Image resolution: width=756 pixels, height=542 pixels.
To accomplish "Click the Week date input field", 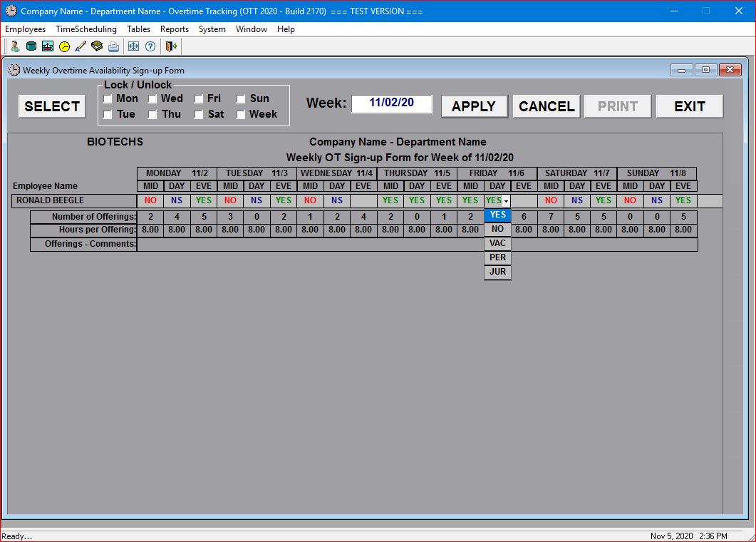I will [392, 103].
